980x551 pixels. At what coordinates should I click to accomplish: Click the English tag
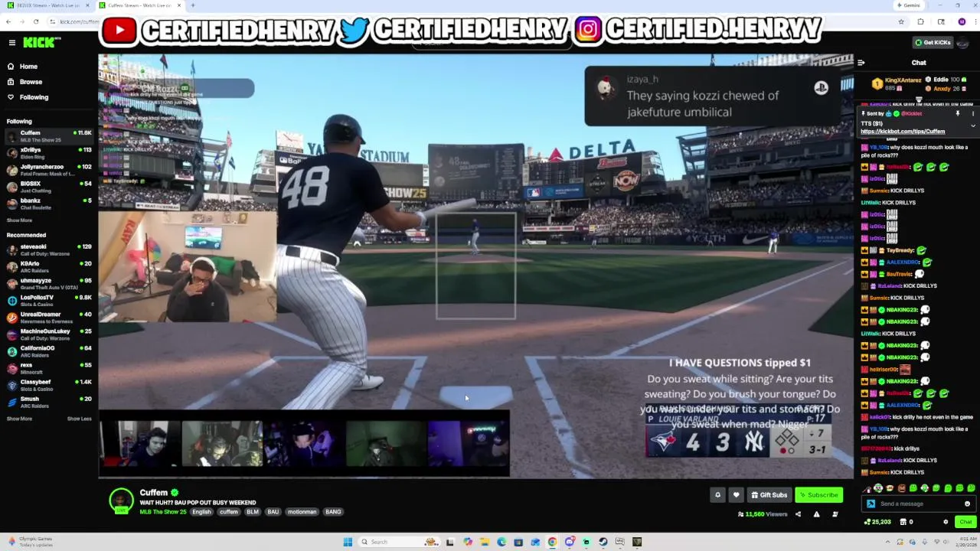201,512
